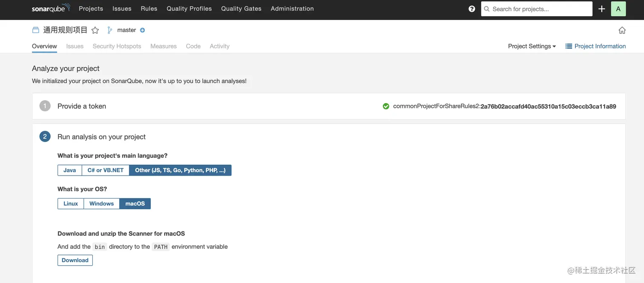Open the Administration menu
This screenshot has height=283, width=644.
tap(292, 9)
